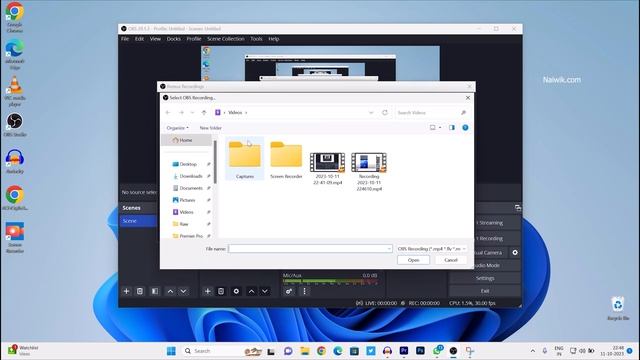This screenshot has height=360, width=640.
Task: Go forward using the dialog's forward arrow
Action: pos(182,112)
